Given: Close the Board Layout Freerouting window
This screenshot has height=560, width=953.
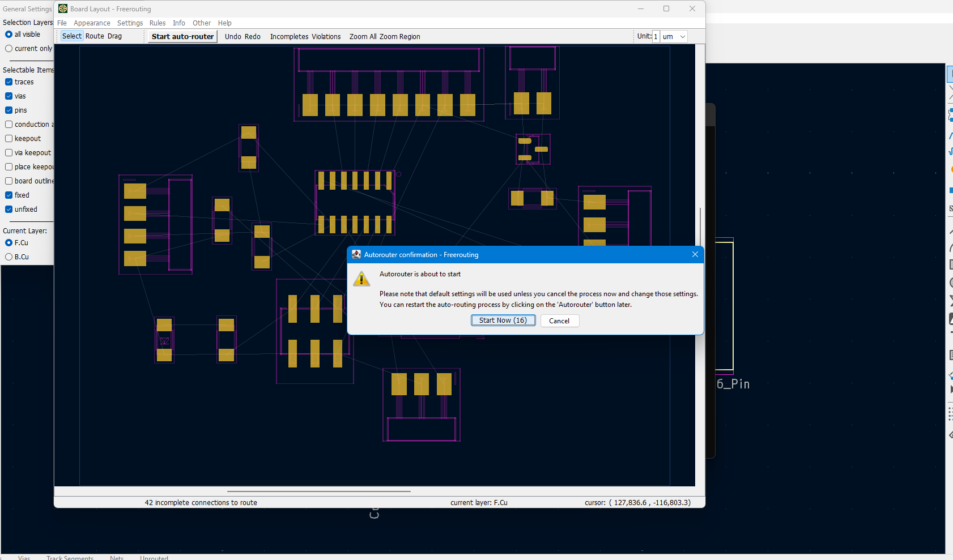Looking at the screenshot, I should (x=692, y=8).
